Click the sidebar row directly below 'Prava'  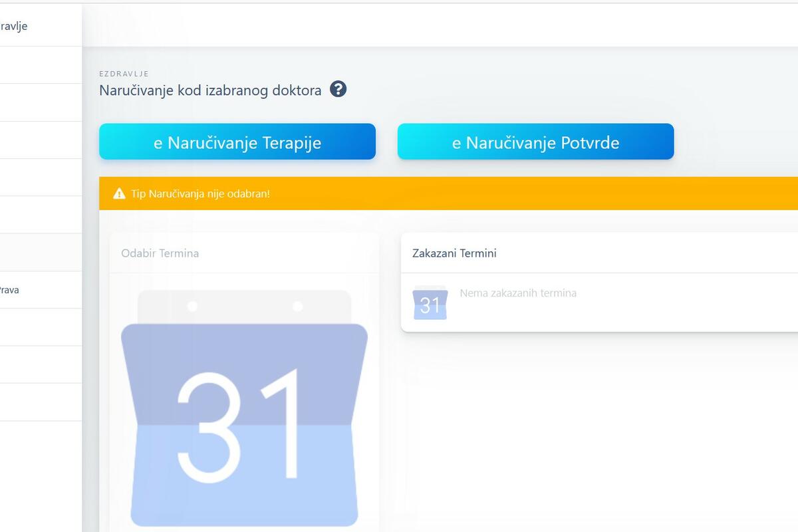tap(40, 327)
